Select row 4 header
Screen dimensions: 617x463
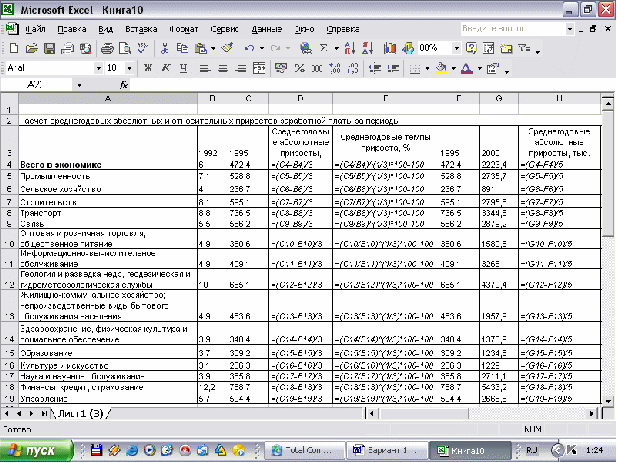[x=9, y=164]
